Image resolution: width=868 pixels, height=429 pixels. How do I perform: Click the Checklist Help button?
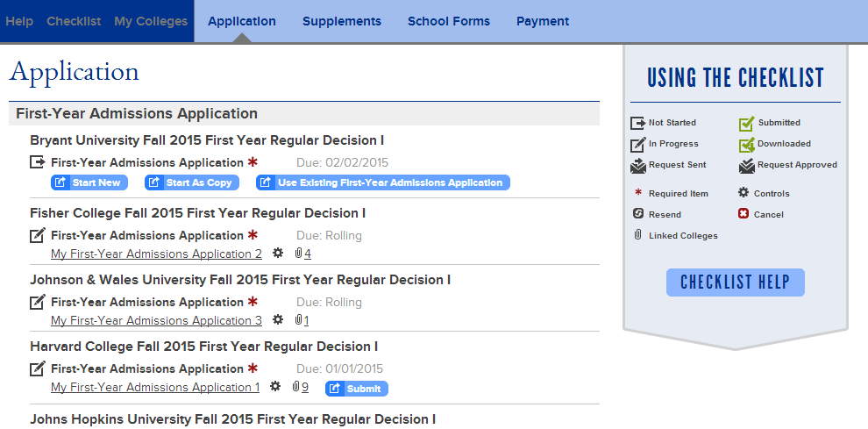(x=735, y=282)
